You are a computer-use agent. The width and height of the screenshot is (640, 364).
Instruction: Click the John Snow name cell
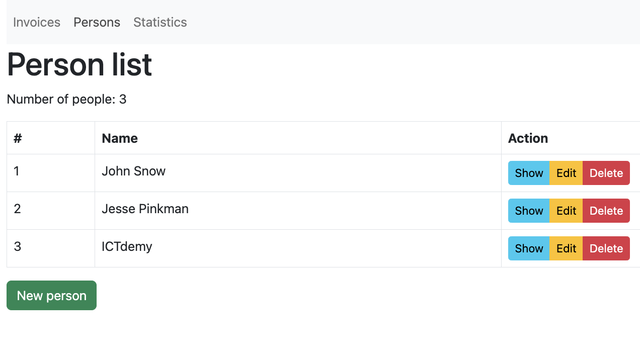(133, 171)
